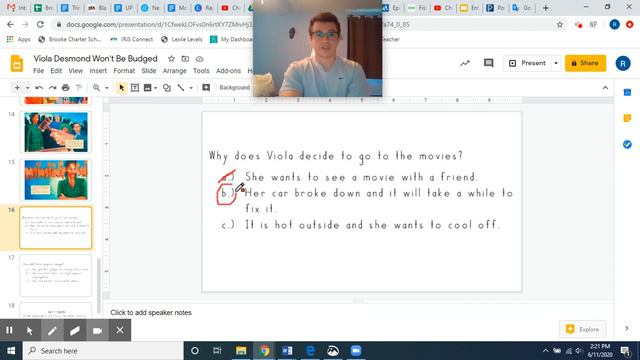Undo the last action
This screenshot has height=360, width=640.
point(39,88)
